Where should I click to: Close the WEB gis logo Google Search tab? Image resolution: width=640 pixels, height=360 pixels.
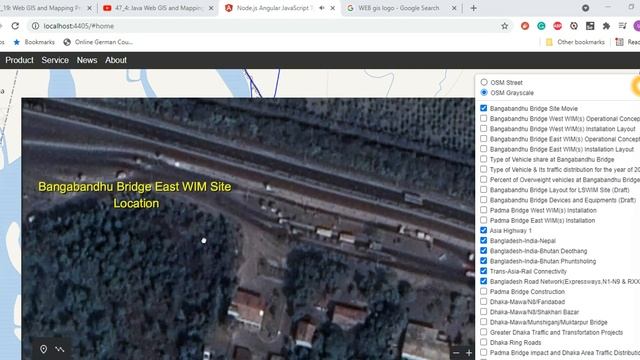[x=454, y=8]
